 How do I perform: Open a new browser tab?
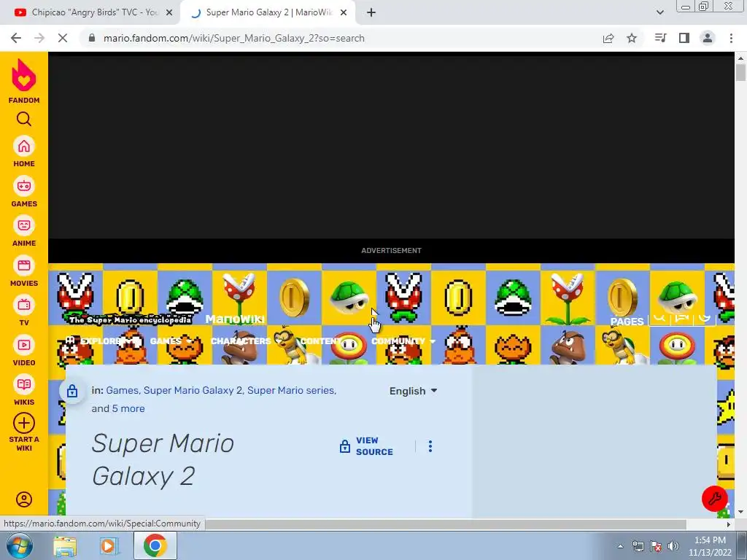[371, 13]
